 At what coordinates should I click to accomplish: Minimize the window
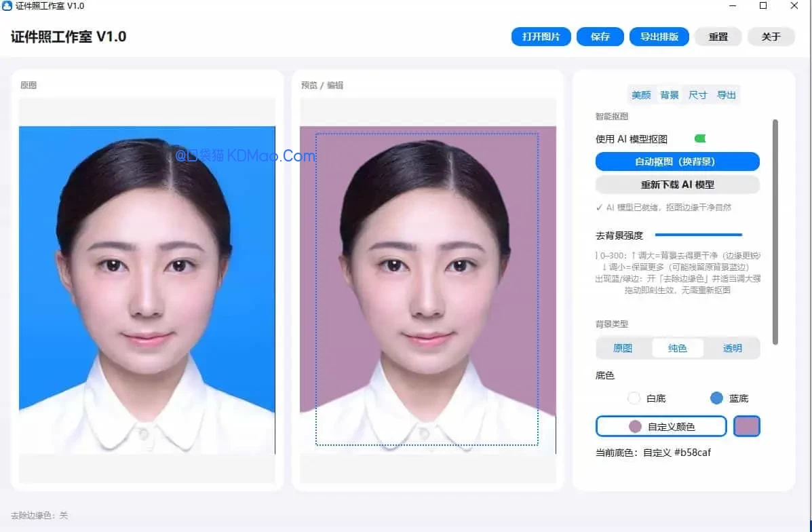point(733,5)
